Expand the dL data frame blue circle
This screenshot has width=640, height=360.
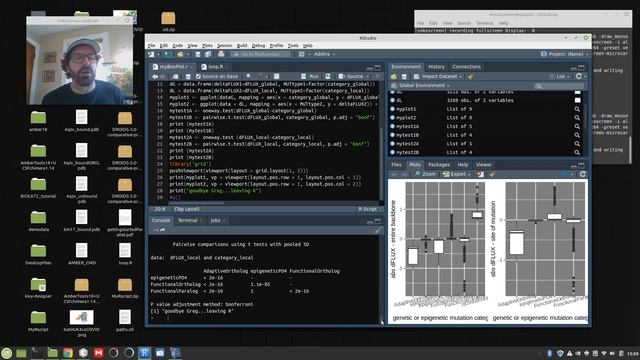click(392, 100)
